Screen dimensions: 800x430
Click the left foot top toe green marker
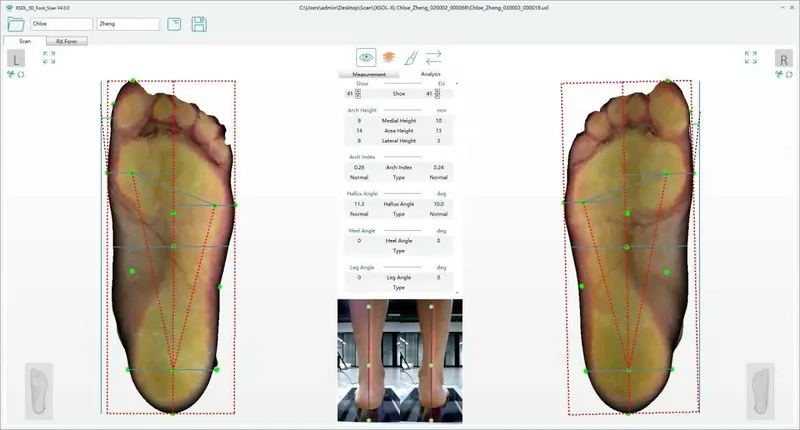133,81
